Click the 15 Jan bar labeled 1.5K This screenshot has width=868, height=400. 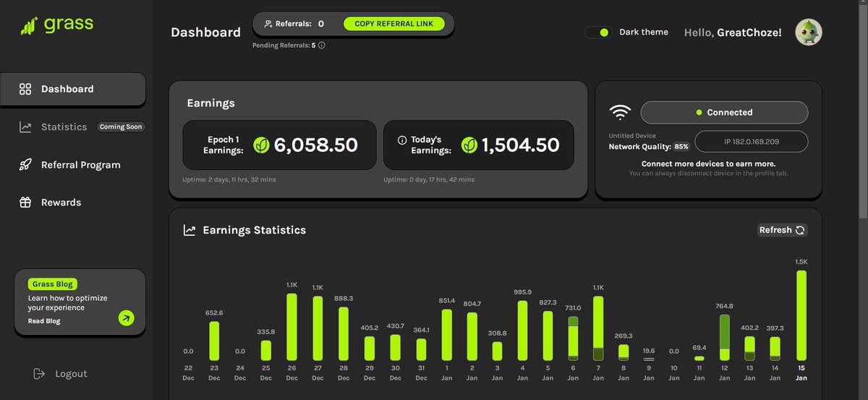pos(801,315)
